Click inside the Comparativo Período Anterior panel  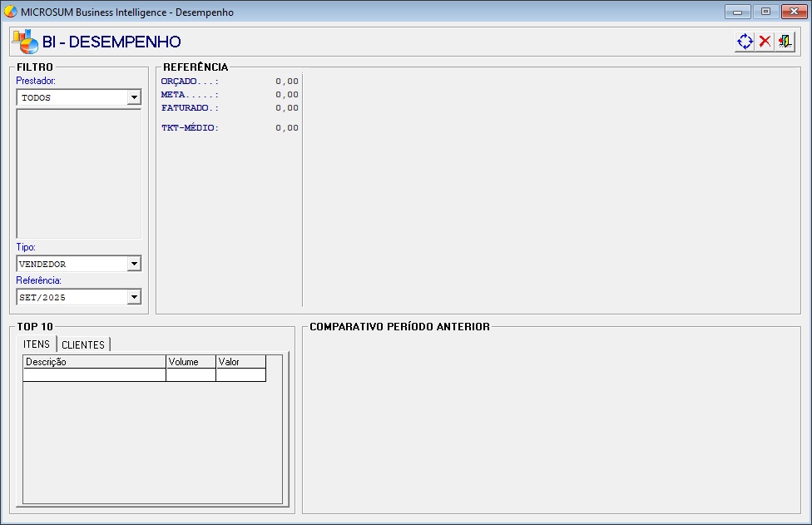pos(551,423)
